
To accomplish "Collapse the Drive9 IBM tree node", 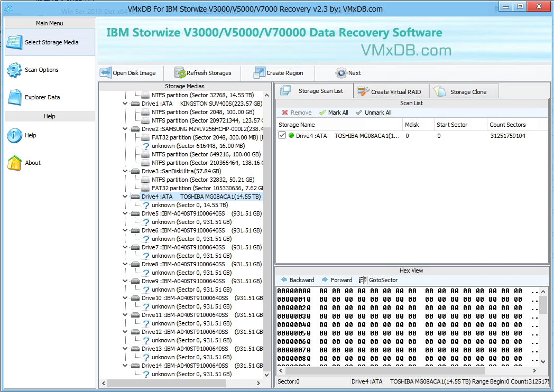I will coord(125,281).
